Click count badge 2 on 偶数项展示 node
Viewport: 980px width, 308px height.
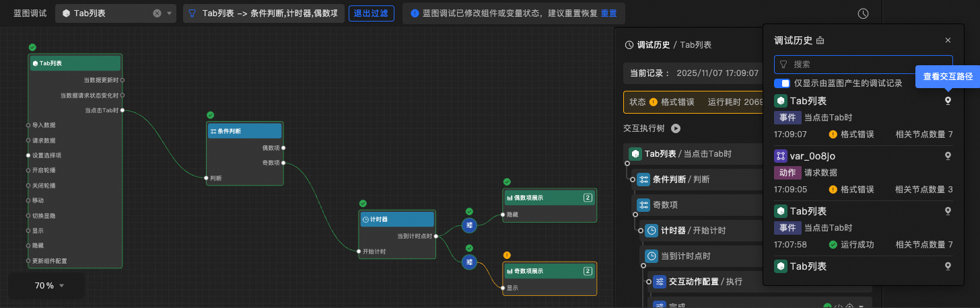(x=588, y=198)
